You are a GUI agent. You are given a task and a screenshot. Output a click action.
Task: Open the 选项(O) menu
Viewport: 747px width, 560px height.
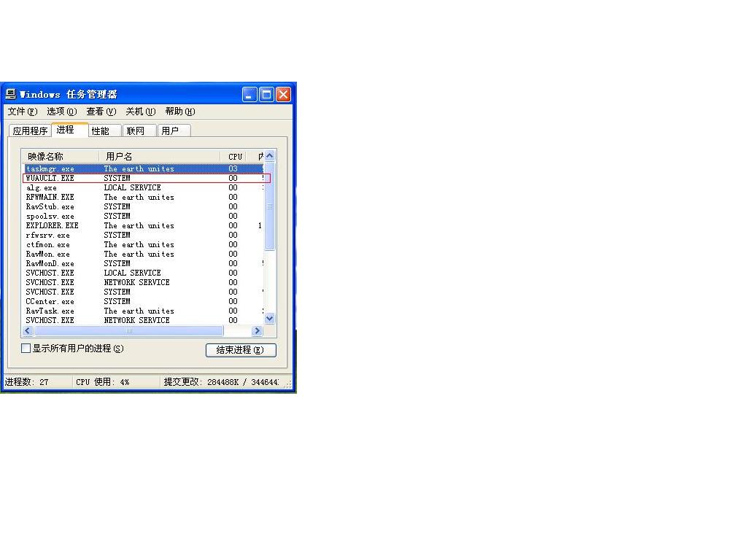[x=62, y=112]
